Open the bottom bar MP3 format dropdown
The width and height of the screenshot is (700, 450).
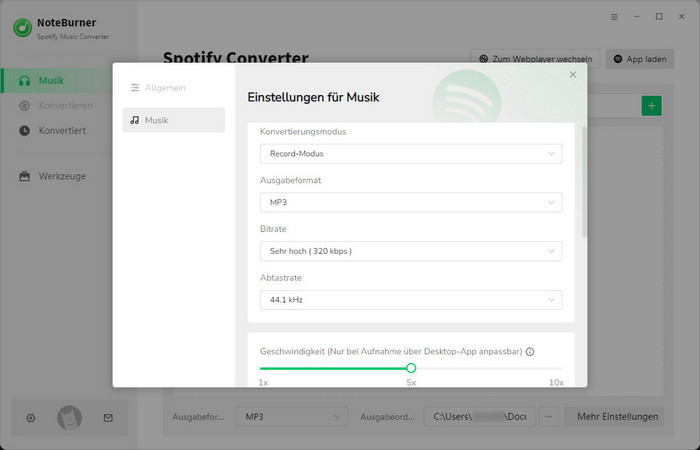[x=292, y=417]
